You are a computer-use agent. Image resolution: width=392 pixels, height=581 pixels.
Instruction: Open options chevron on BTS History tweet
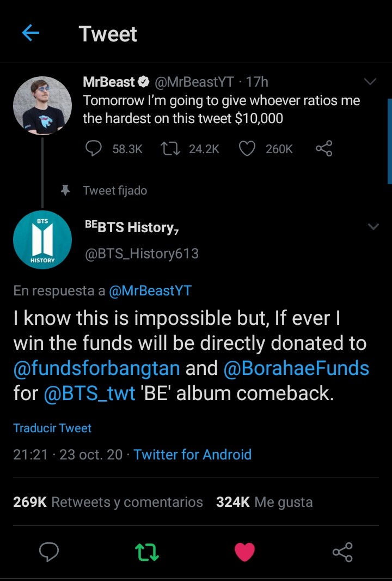[373, 227]
